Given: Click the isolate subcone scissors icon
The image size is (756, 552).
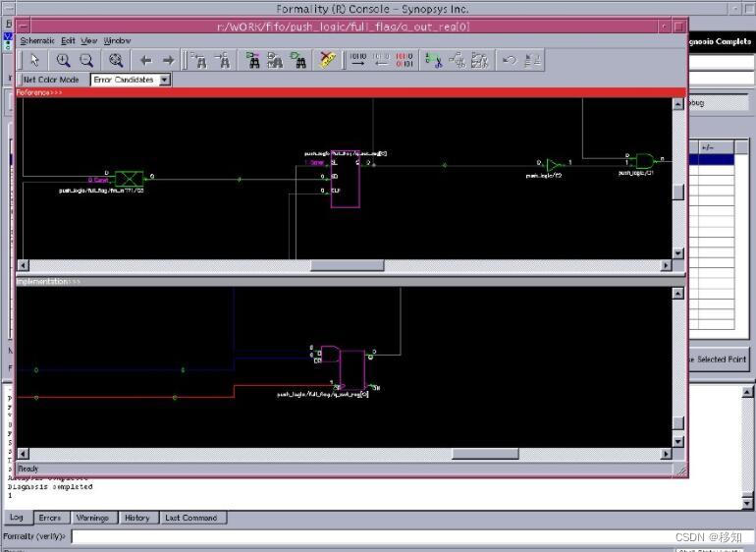Looking at the screenshot, I should [434, 60].
